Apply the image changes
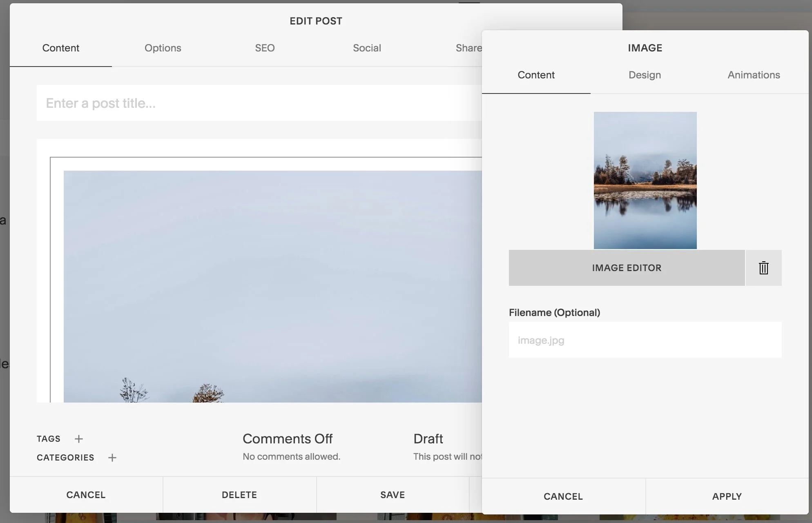Viewport: 812px width, 523px height. [727, 496]
